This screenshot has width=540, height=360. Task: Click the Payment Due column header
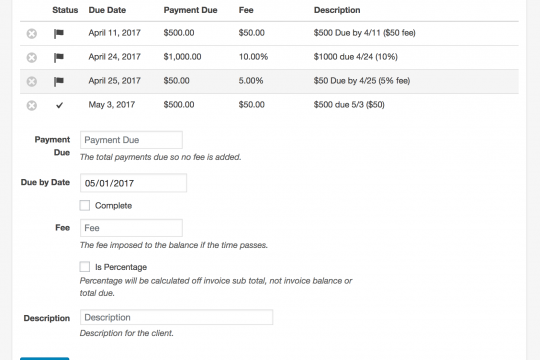click(x=190, y=10)
